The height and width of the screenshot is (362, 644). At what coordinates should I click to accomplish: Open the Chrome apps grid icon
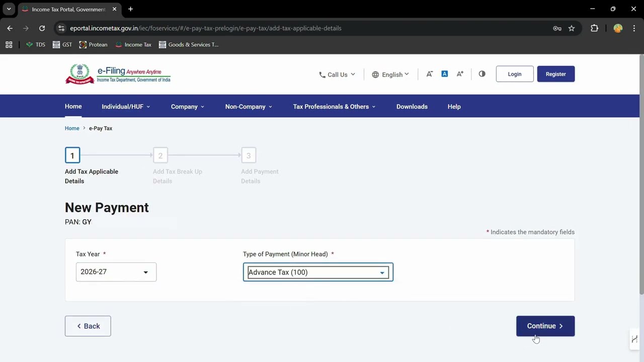pos(9,45)
